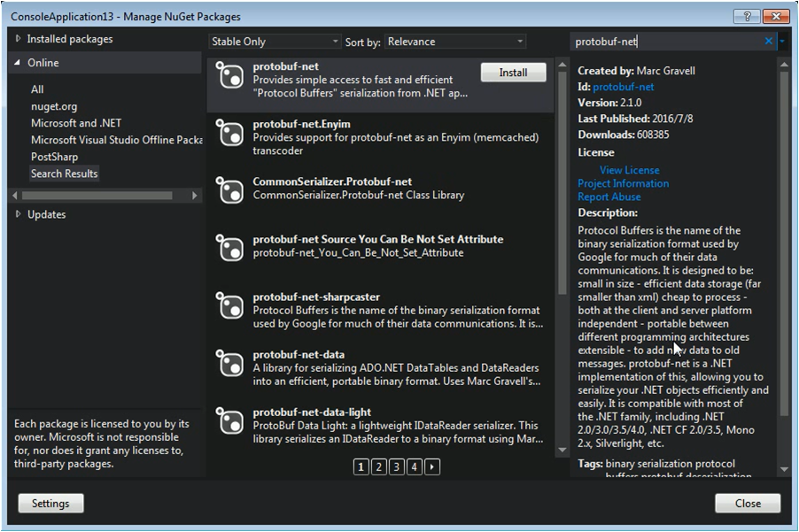
Task: Expand the Updates section
Action: click(18, 214)
